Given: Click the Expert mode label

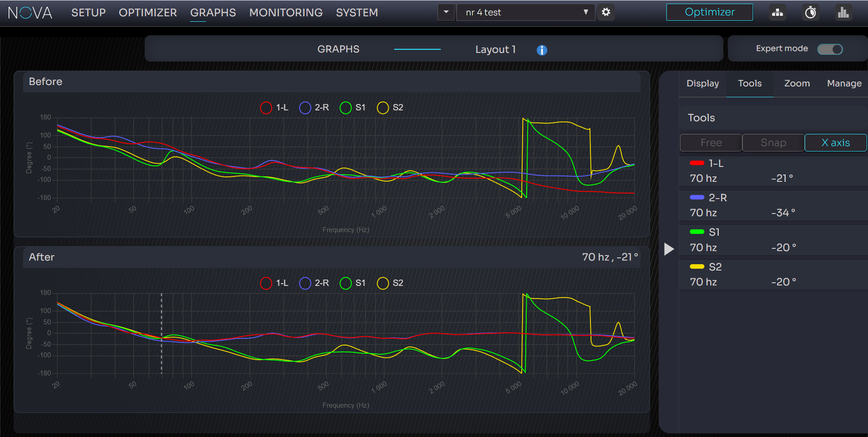Looking at the screenshot, I should pos(782,48).
